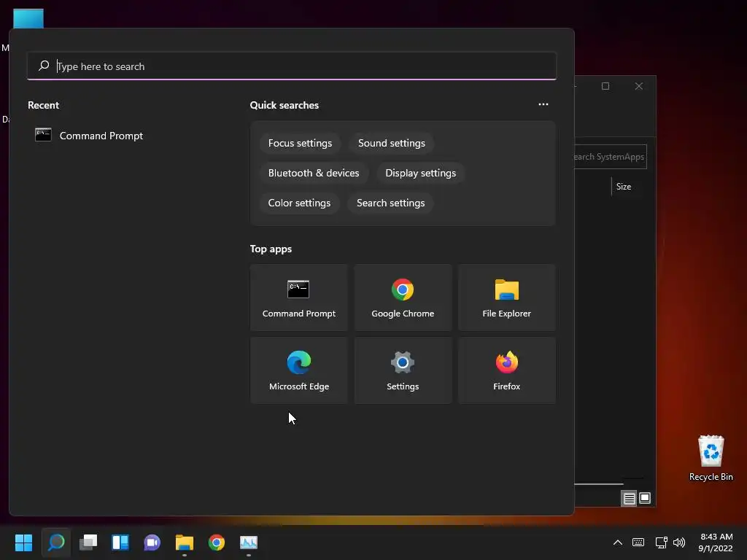This screenshot has height=560, width=747.
Task: Click the blue desktop icon at top-left
Action: (x=28, y=19)
